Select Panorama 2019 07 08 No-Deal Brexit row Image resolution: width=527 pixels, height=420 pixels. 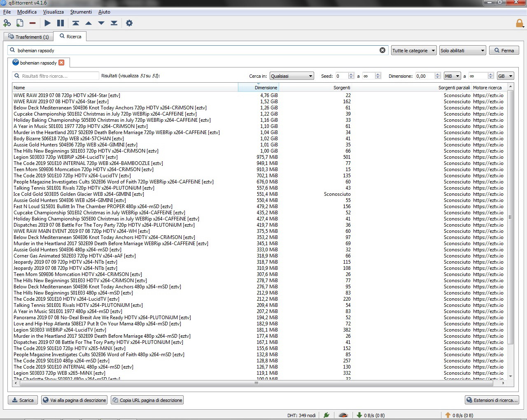pos(259,318)
